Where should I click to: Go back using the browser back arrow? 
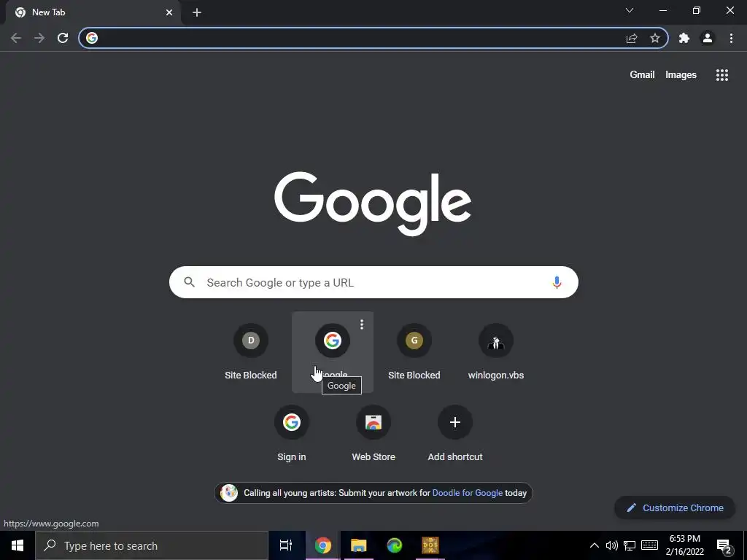[16, 38]
